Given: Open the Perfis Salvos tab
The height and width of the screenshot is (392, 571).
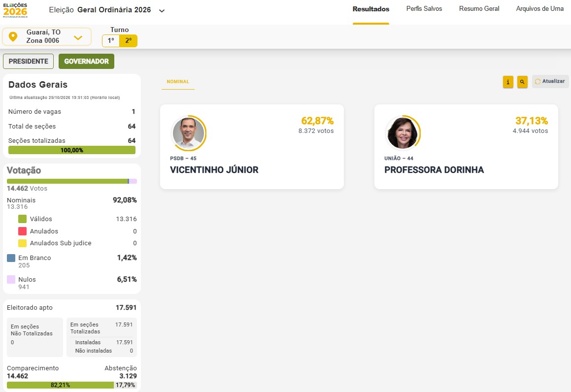Looking at the screenshot, I should [424, 9].
